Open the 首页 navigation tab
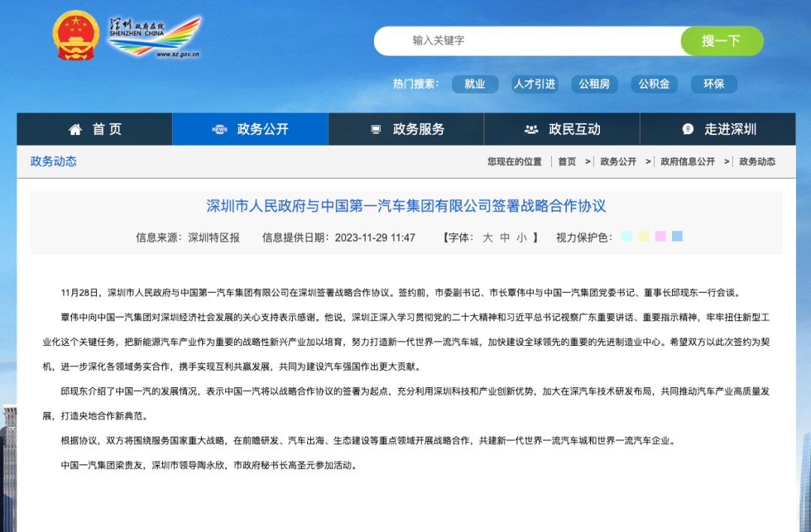 click(x=95, y=129)
